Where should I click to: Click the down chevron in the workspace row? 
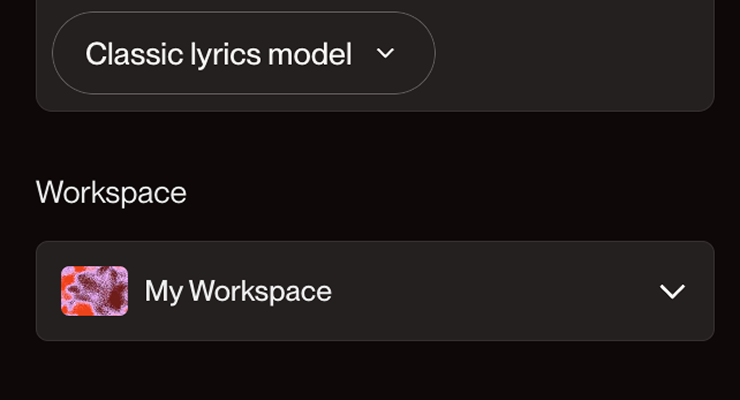672,292
